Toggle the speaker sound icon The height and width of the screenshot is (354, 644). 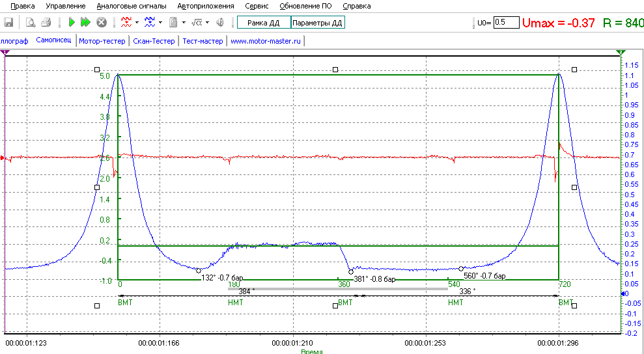coord(220,22)
